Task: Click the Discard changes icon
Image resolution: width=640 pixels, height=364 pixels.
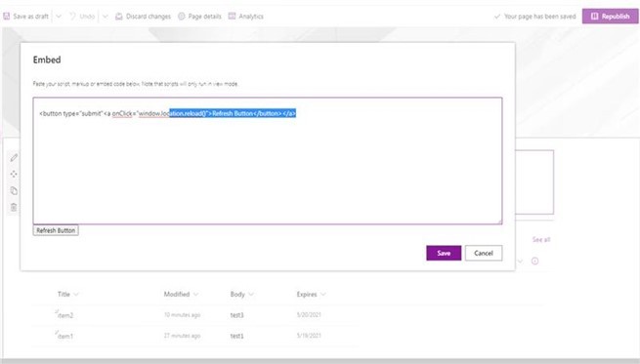Action: click(x=119, y=17)
